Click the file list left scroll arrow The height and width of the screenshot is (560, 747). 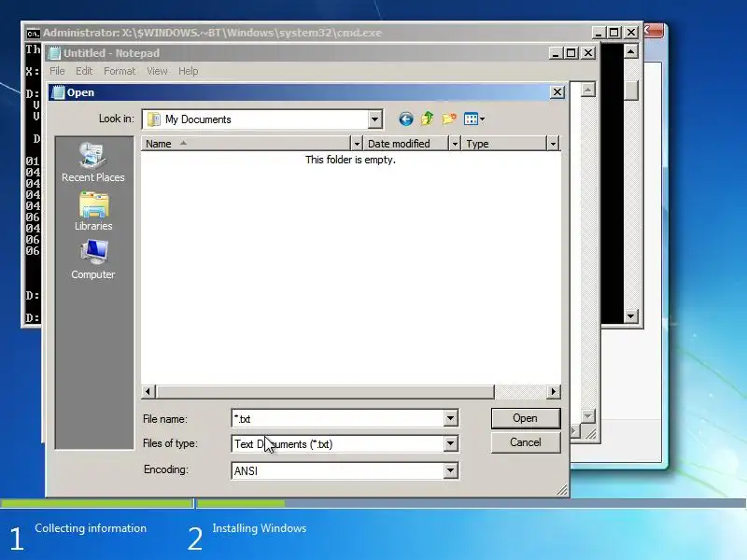(x=148, y=391)
